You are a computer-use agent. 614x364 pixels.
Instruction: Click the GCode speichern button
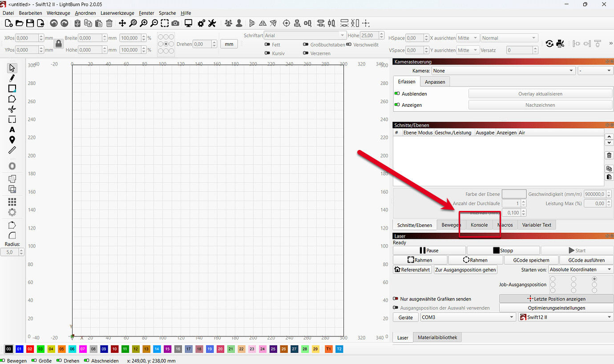point(531,260)
